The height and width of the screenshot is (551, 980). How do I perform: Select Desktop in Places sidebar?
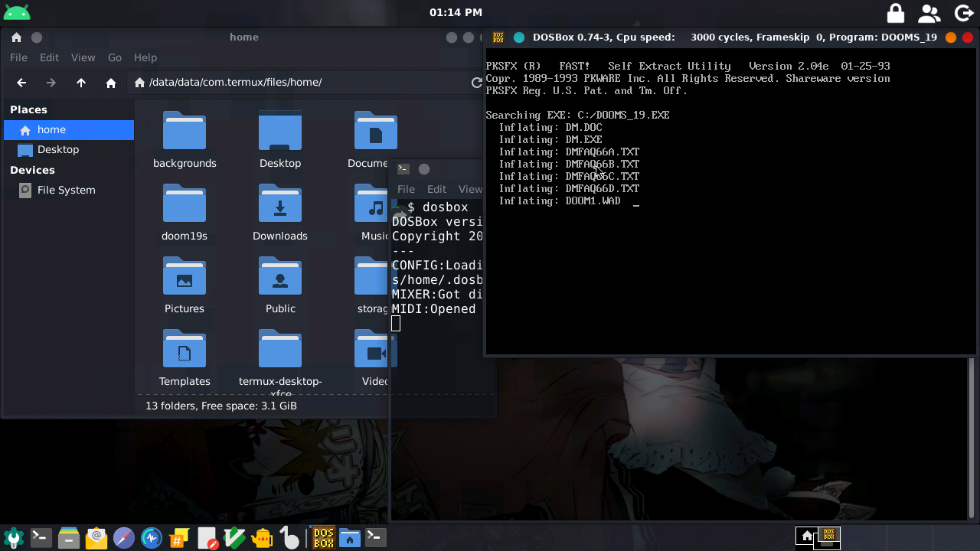[x=69, y=150]
